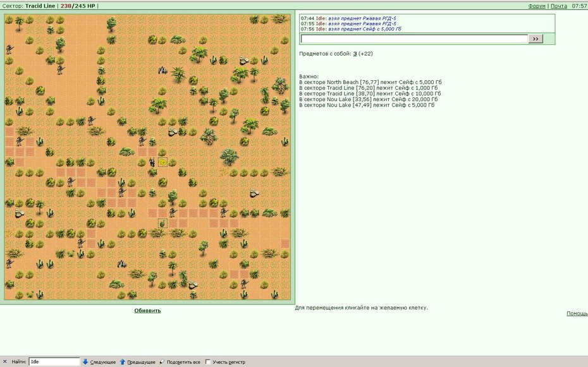Viewport: 588px width, 367px height.
Task: Click the highlighter icon in the find bar
Action: [x=162, y=362]
